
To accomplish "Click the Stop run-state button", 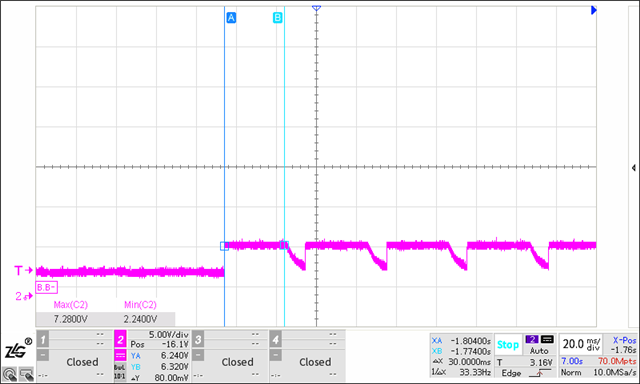I will coord(508,345).
